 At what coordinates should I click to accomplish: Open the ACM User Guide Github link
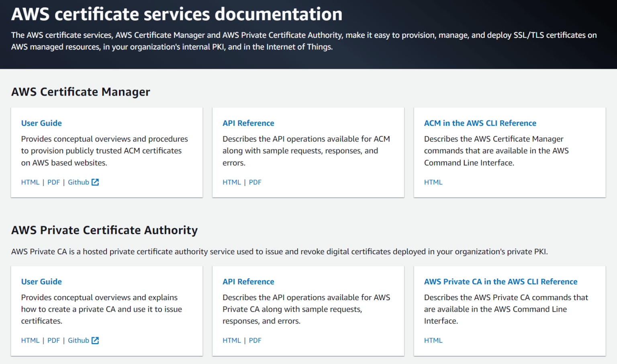(x=79, y=182)
